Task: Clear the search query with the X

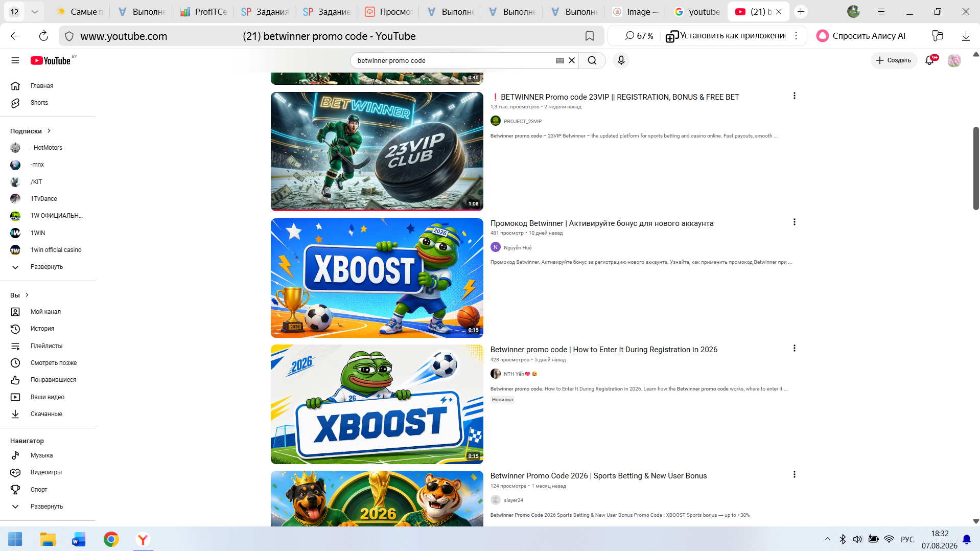Action: [572, 60]
